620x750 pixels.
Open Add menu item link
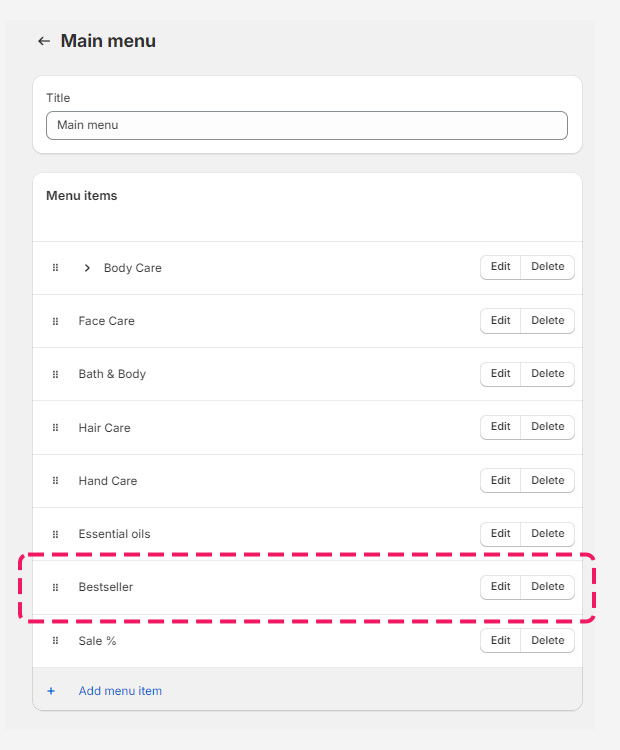(120, 691)
